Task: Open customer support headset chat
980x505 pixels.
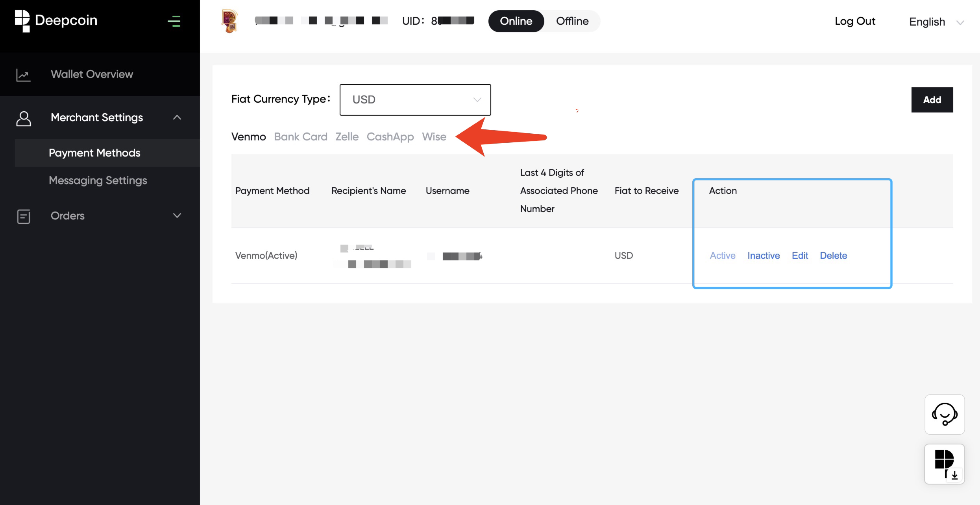Action: click(x=945, y=415)
